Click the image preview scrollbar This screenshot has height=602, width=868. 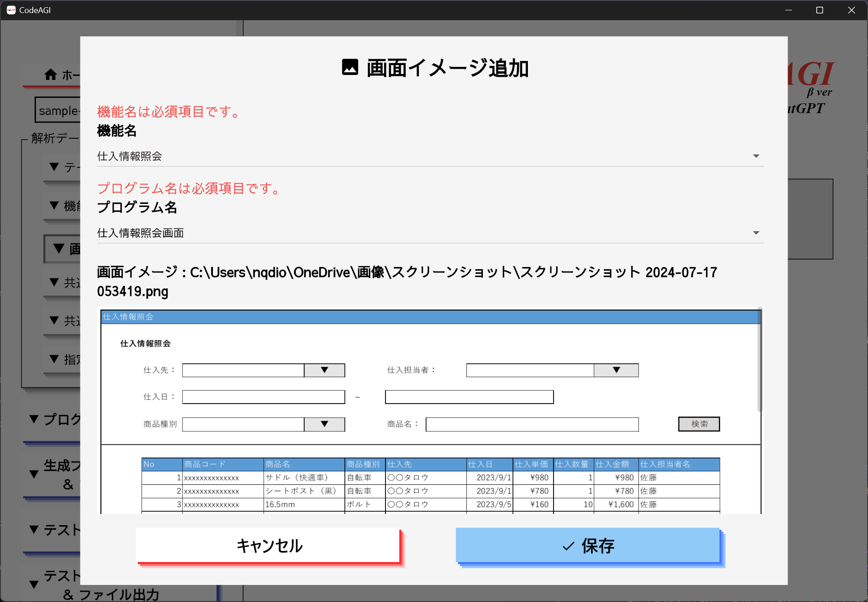coord(760,359)
